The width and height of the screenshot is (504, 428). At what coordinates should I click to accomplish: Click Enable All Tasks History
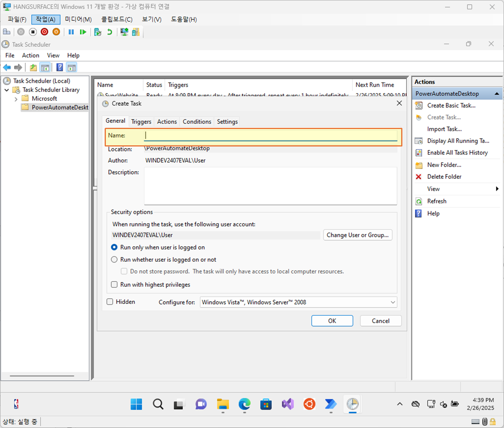pyautogui.click(x=457, y=153)
